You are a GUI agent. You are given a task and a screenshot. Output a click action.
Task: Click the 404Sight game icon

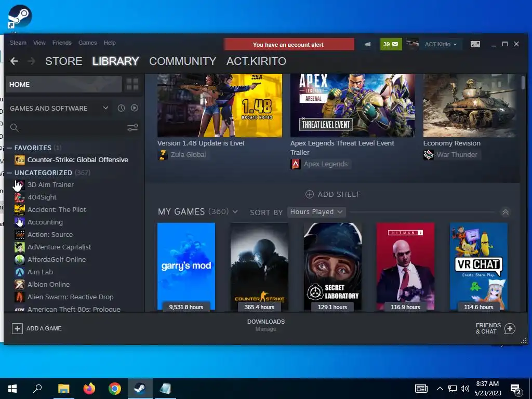pyautogui.click(x=20, y=197)
